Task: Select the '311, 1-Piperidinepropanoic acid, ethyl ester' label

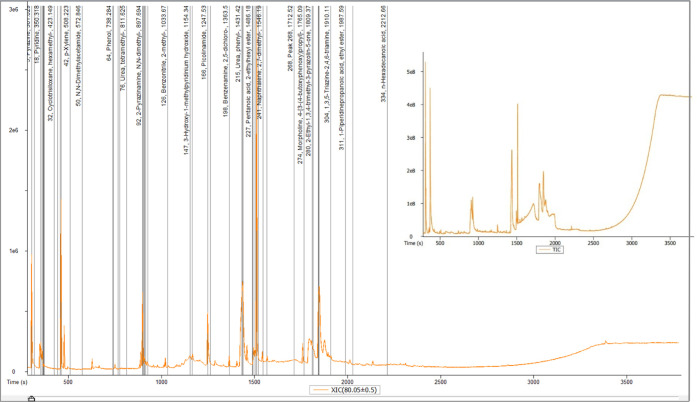Action: pyautogui.click(x=342, y=77)
